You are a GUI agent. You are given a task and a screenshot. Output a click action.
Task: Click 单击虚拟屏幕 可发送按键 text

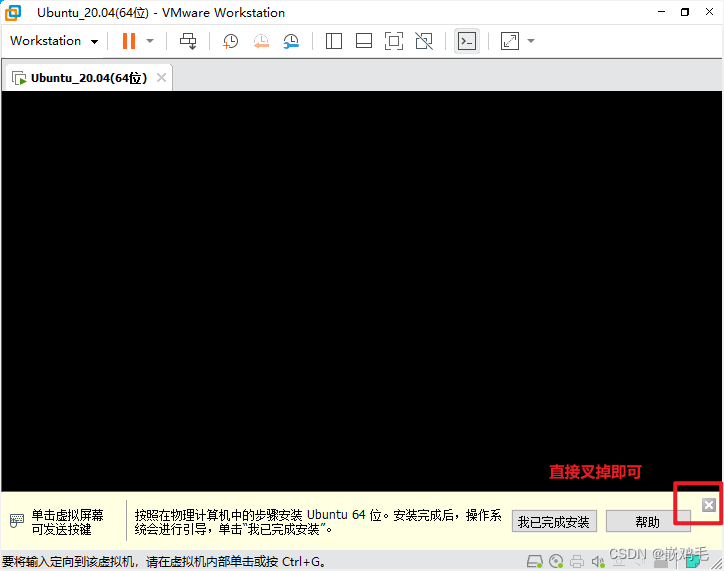(x=67, y=522)
